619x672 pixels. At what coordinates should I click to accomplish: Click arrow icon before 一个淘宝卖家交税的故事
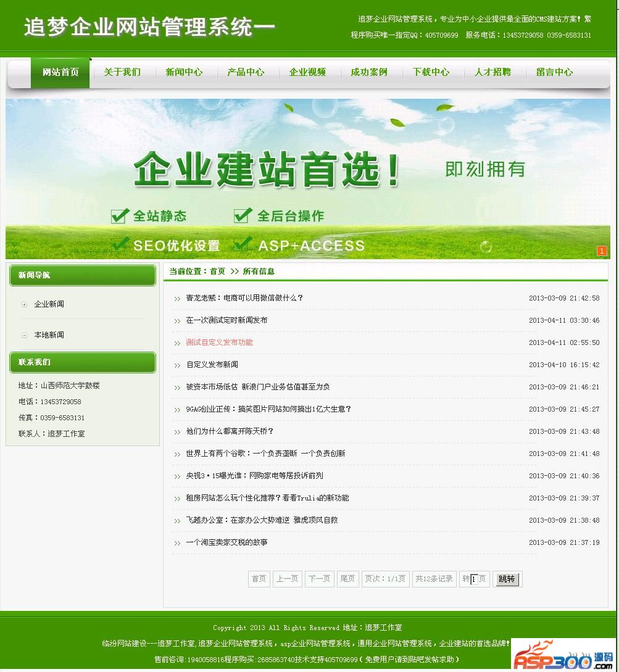[177, 544]
